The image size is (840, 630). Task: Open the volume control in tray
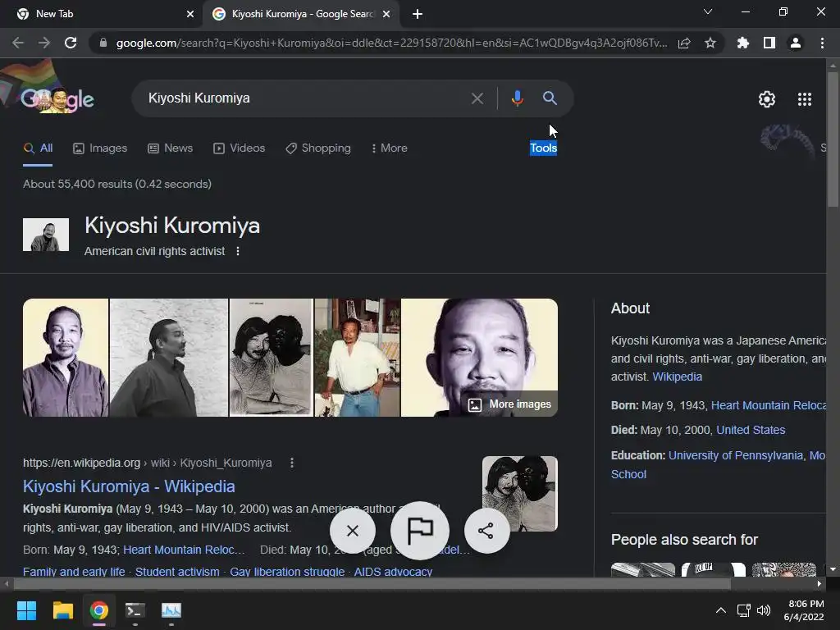pyautogui.click(x=764, y=610)
